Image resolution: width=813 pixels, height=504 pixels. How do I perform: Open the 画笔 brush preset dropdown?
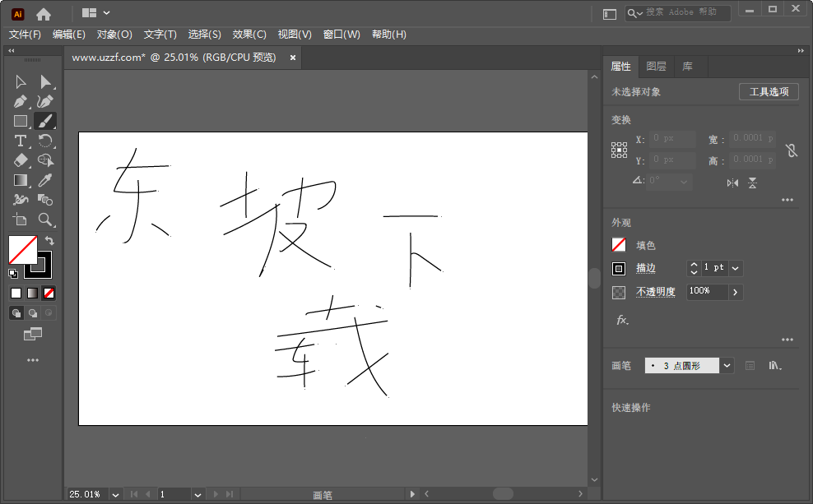tap(727, 365)
